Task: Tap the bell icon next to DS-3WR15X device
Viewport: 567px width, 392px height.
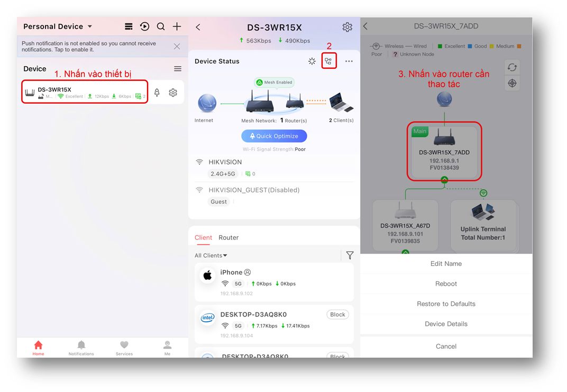Action: click(x=157, y=92)
